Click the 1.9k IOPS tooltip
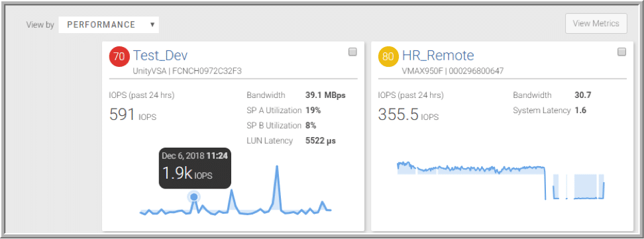The width and height of the screenshot is (644, 239). click(195, 168)
